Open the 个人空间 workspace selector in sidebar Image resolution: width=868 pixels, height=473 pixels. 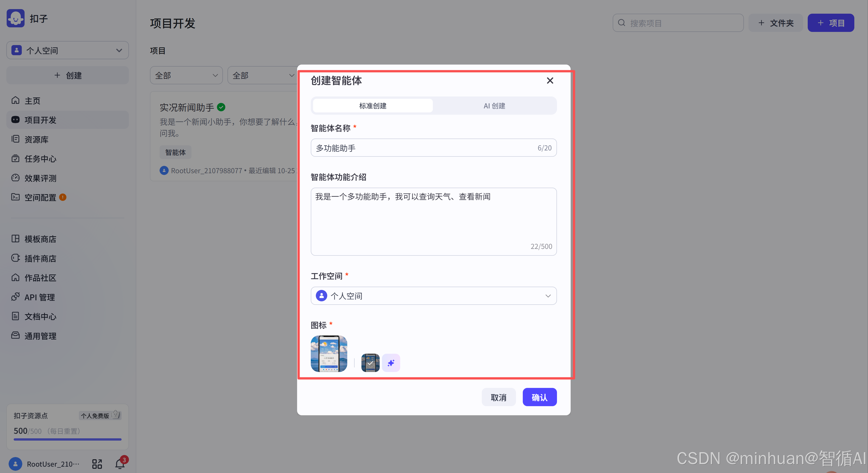point(67,51)
